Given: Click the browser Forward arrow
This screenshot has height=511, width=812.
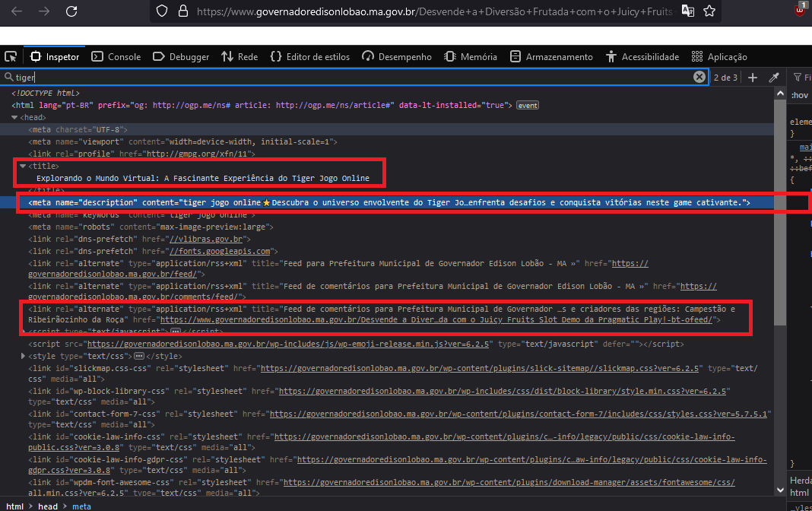Looking at the screenshot, I should coord(44,11).
